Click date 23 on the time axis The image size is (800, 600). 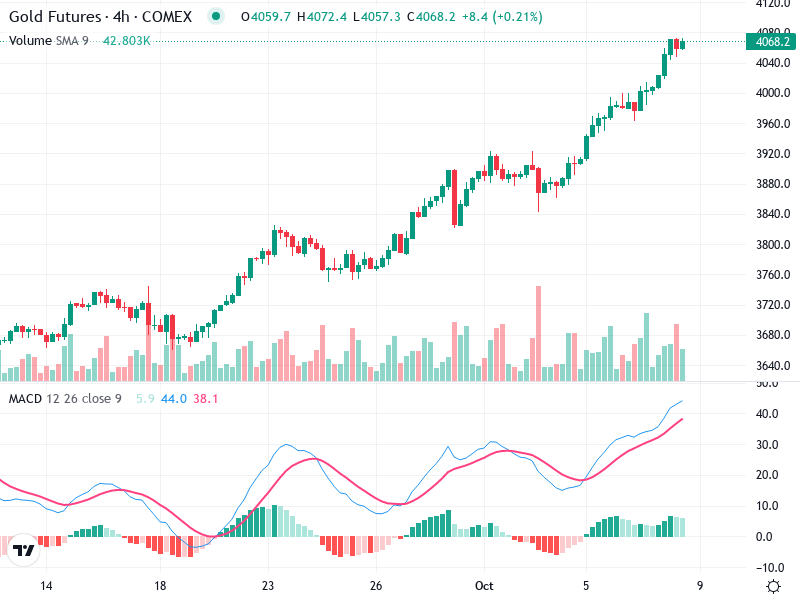[x=268, y=585]
